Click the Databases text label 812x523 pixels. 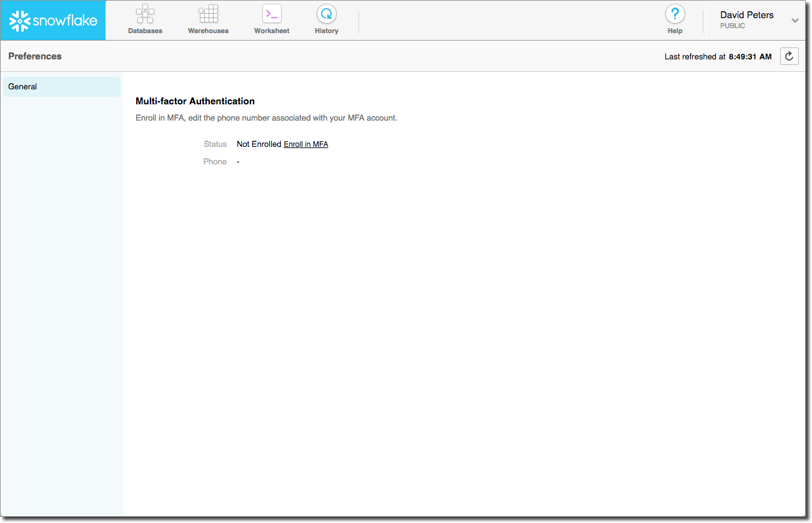click(145, 31)
